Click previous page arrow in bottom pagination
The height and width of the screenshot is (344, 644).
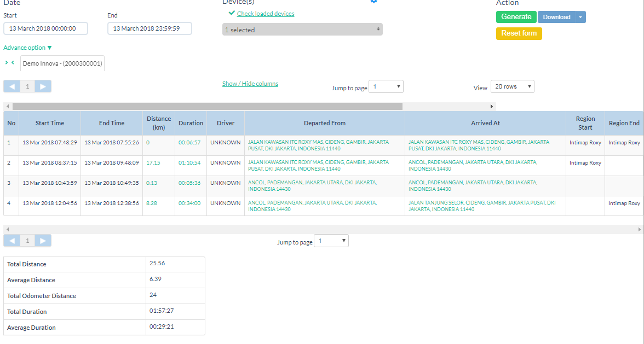pyautogui.click(x=12, y=240)
